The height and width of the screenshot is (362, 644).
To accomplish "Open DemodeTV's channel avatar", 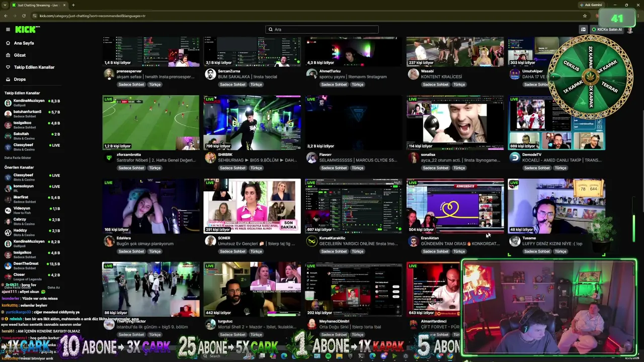I will click(514, 157).
